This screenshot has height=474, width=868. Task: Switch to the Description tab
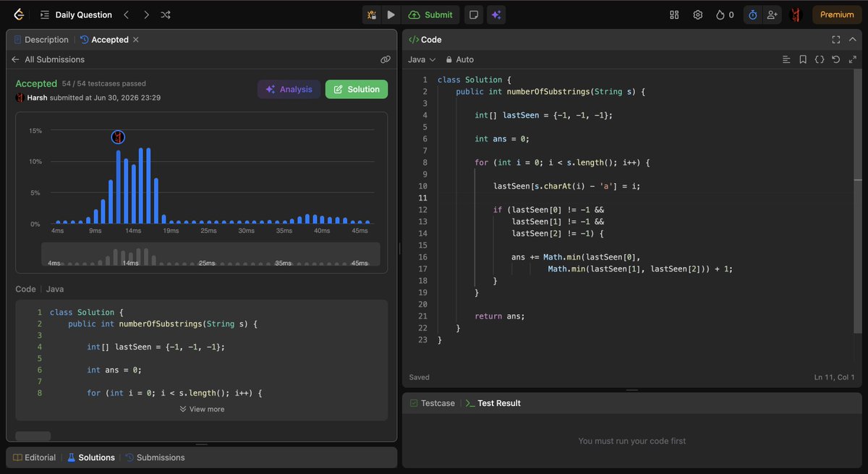pyautogui.click(x=41, y=40)
